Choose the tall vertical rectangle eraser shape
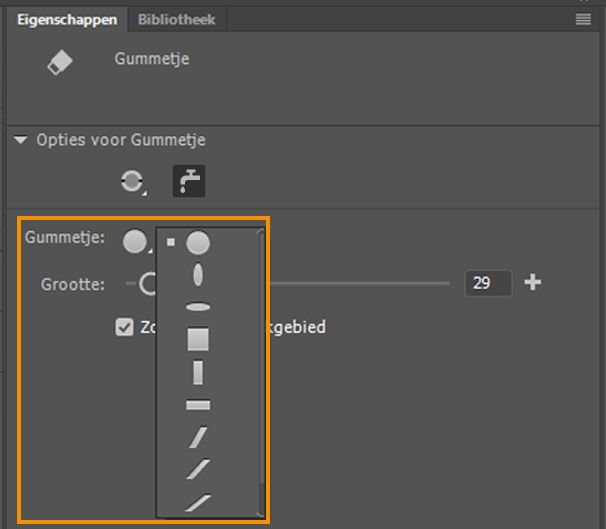Image resolution: width=606 pixels, height=529 pixels. 198,373
